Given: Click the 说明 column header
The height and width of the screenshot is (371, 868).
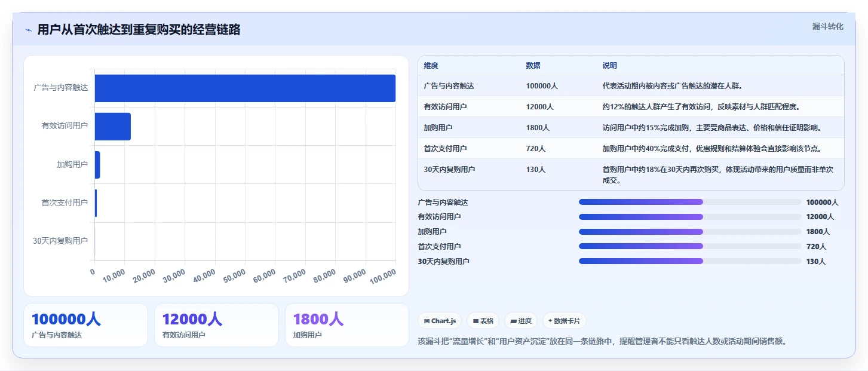Looking at the screenshot, I should (x=610, y=66).
